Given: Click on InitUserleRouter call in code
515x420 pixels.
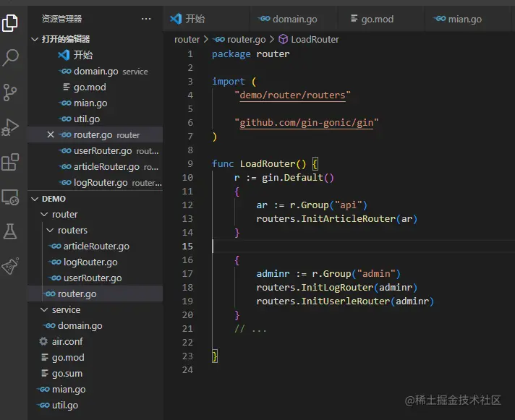Looking at the screenshot, I should [346, 301].
